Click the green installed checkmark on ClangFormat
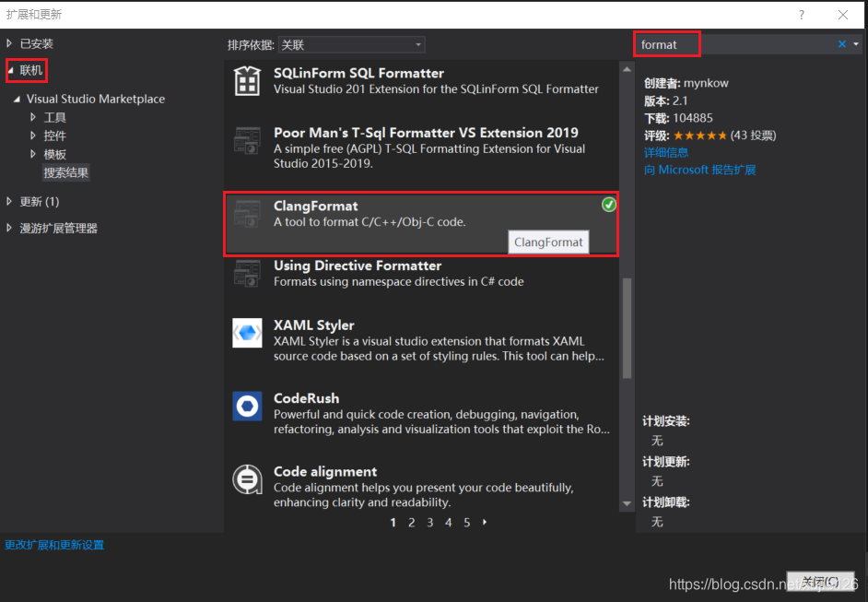The width and height of the screenshot is (868, 602). point(608,205)
